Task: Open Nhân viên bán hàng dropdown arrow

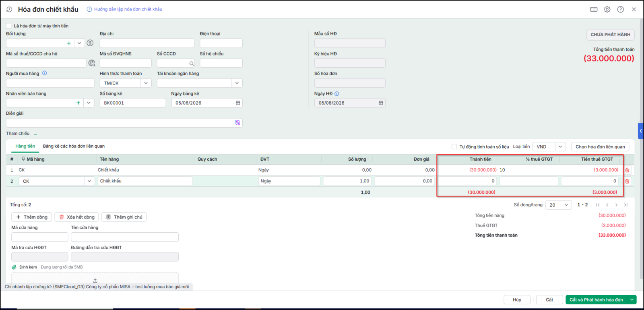Action: (x=89, y=103)
